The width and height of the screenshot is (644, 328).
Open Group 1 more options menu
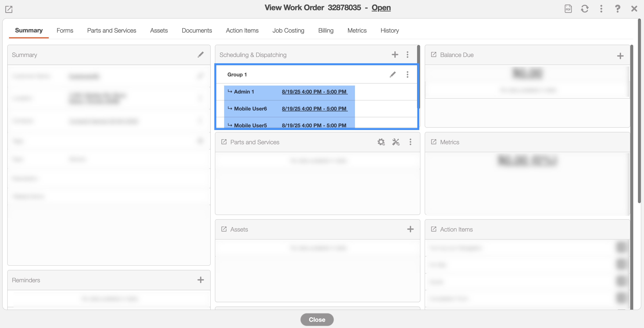click(408, 74)
